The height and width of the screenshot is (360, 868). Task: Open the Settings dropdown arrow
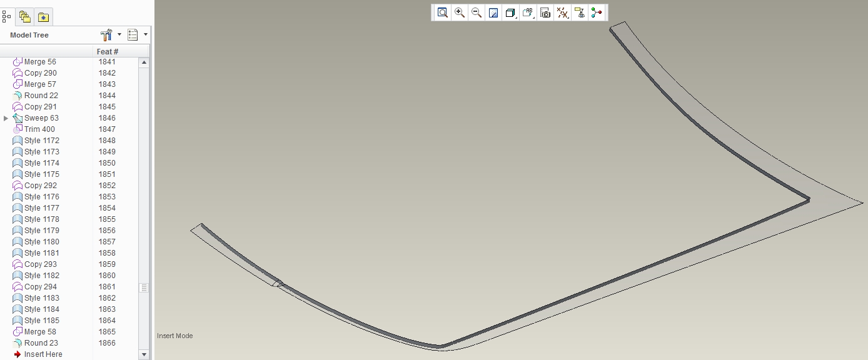tap(119, 35)
